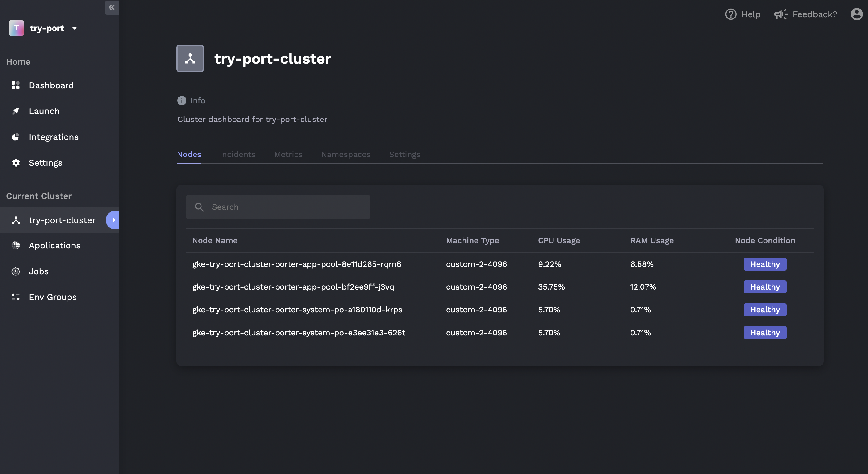
Task: Select try-port-cluster label in sidebar
Action: (62, 220)
